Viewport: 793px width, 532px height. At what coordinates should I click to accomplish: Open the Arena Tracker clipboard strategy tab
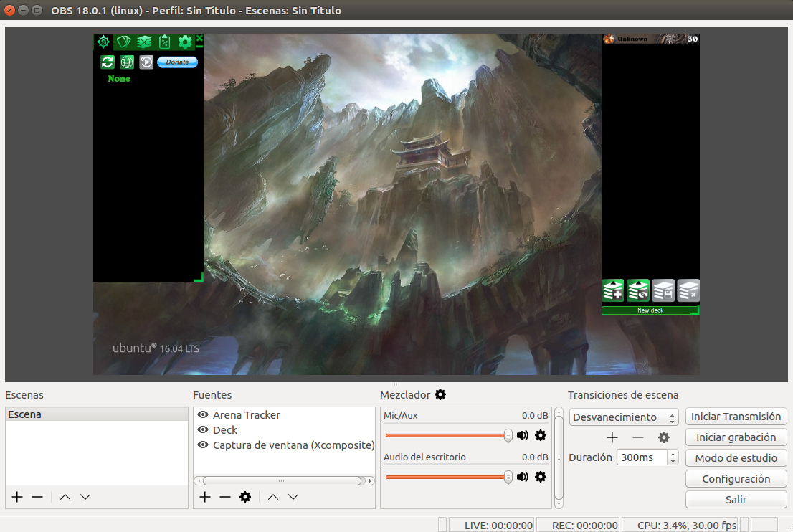click(x=164, y=42)
